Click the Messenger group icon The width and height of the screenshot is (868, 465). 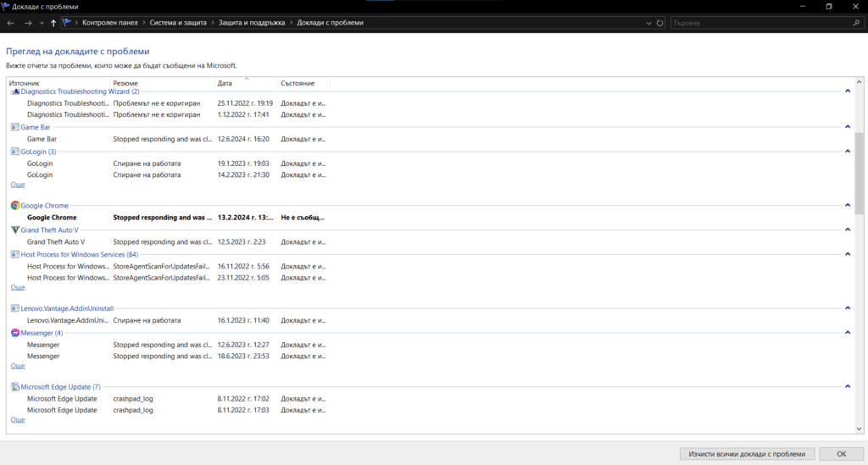[x=15, y=333]
